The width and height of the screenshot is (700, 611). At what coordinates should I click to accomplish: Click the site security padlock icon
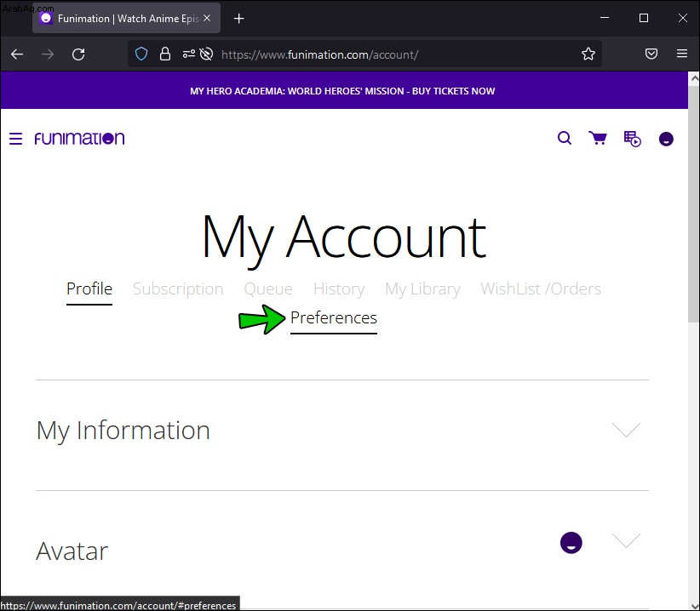[x=165, y=54]
